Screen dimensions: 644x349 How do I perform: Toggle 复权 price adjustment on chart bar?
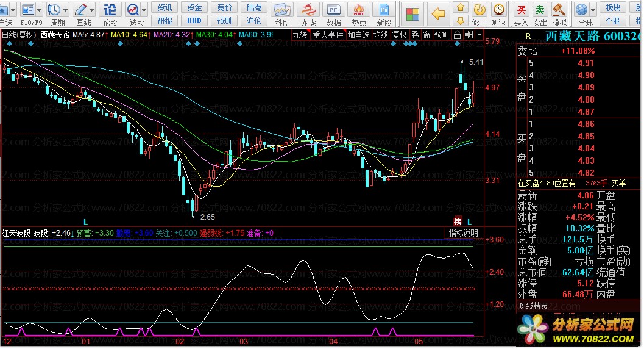pos(399,35)
